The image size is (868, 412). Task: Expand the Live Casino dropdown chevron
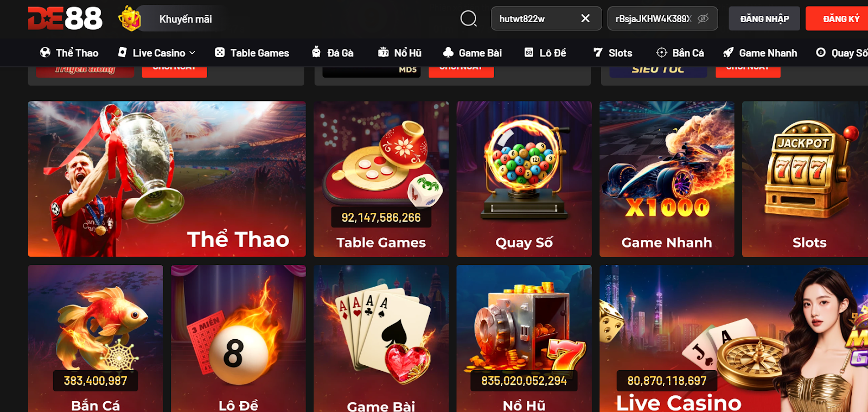click(x=192, y=53)
